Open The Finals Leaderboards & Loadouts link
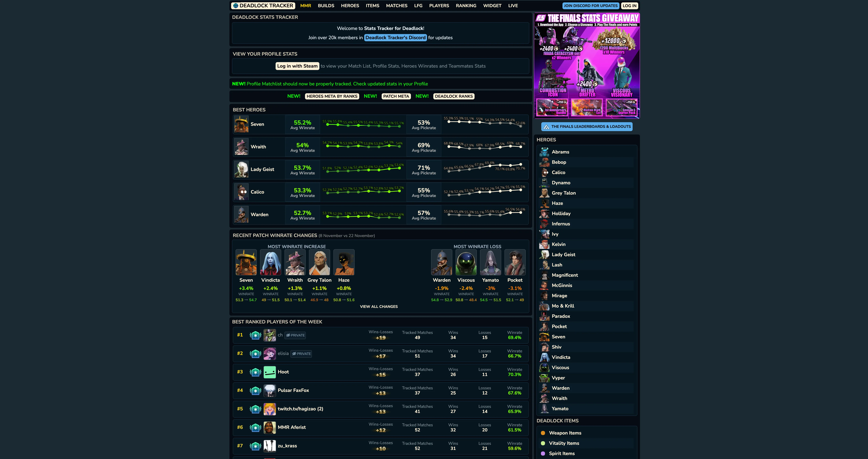This screenshot has width=868, height=459. 587,127
